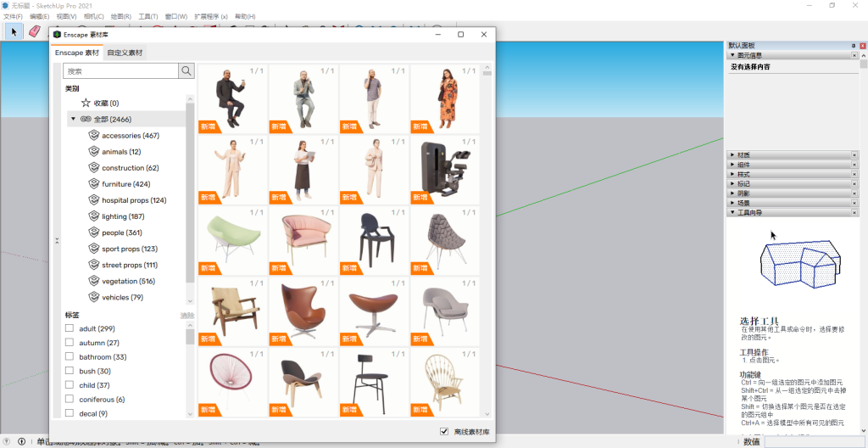Select the furniture category icon
868x448 pixels.
[94, 184]
